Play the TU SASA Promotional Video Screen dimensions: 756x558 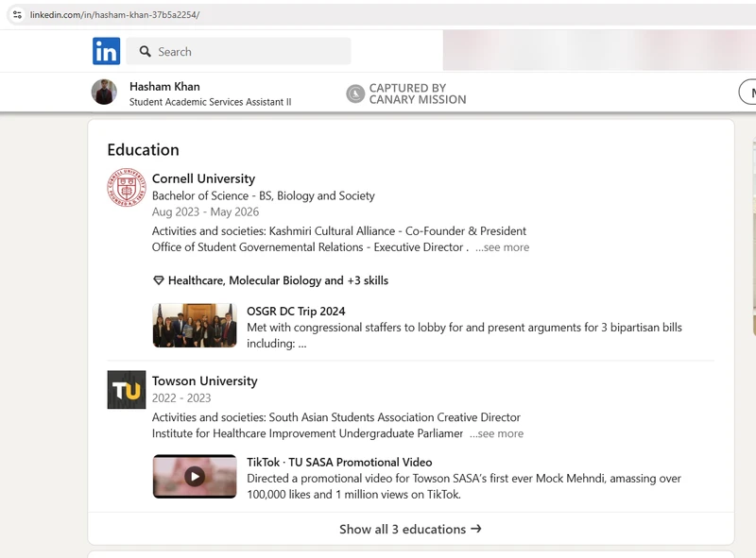click(x=195, y=477)
